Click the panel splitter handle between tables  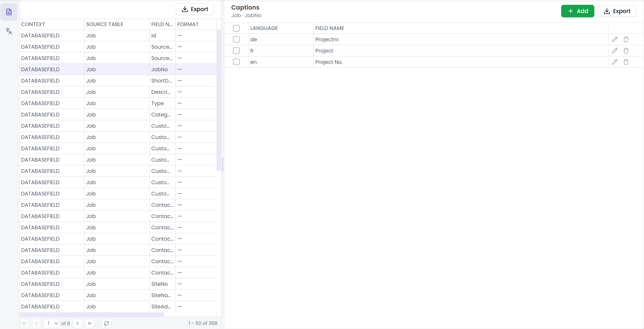(222, 164)
